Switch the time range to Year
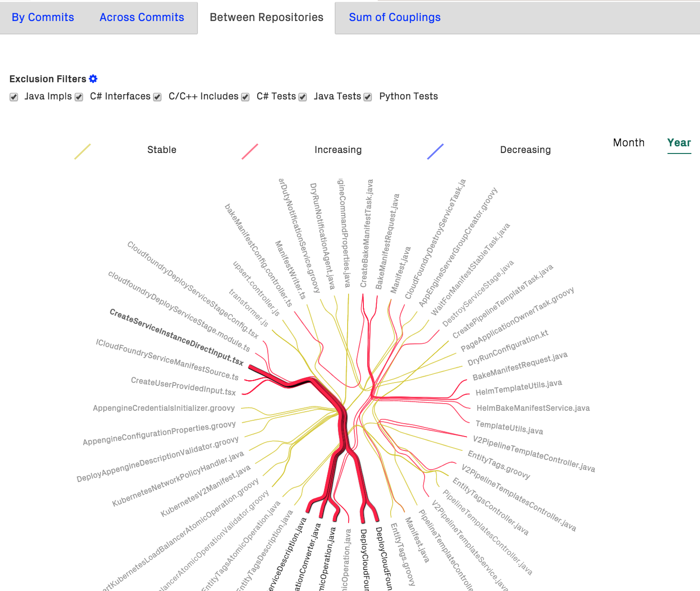Image resolution: width=700 pixels, height=591 pixels. [x=679, y=143]
